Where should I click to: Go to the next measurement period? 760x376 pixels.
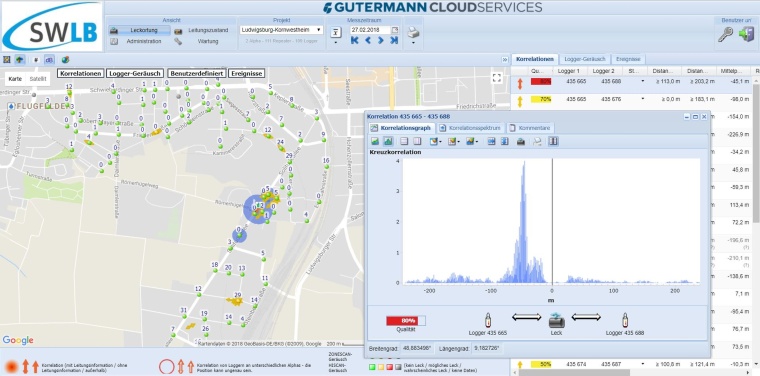(x=380, y=41)
